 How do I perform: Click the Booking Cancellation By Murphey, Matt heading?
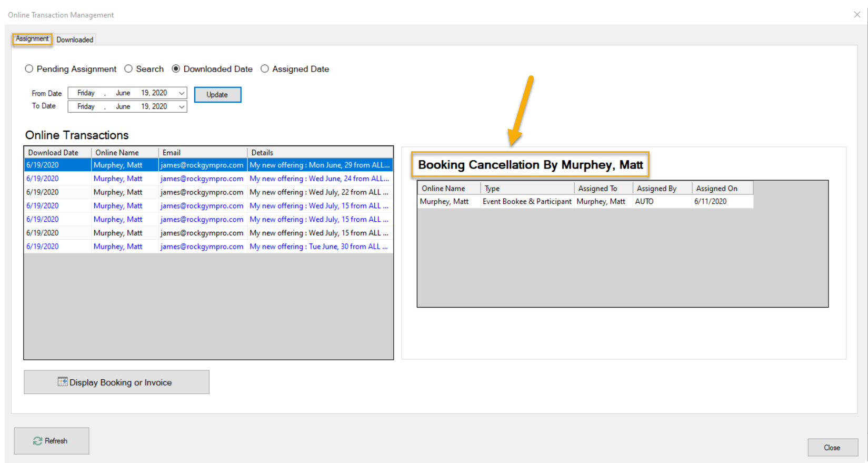pyautogui.click(x=530, y=165)
